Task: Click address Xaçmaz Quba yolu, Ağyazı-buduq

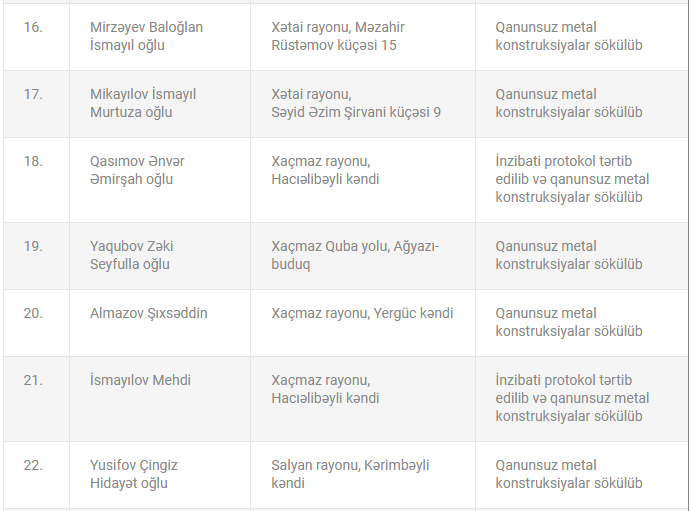Action: (355, 255)
